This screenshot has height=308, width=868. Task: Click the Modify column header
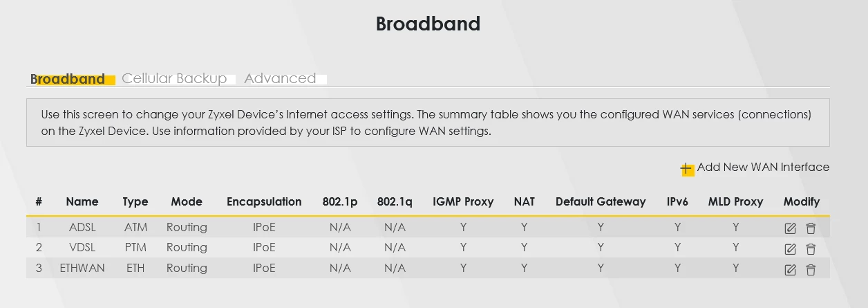[x=802, y=202]
